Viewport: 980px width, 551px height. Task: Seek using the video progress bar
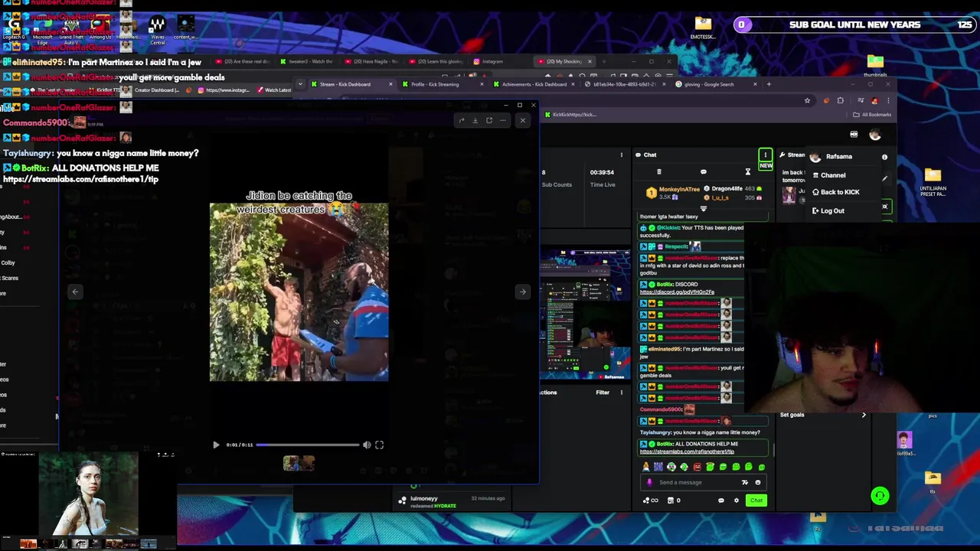307,445
